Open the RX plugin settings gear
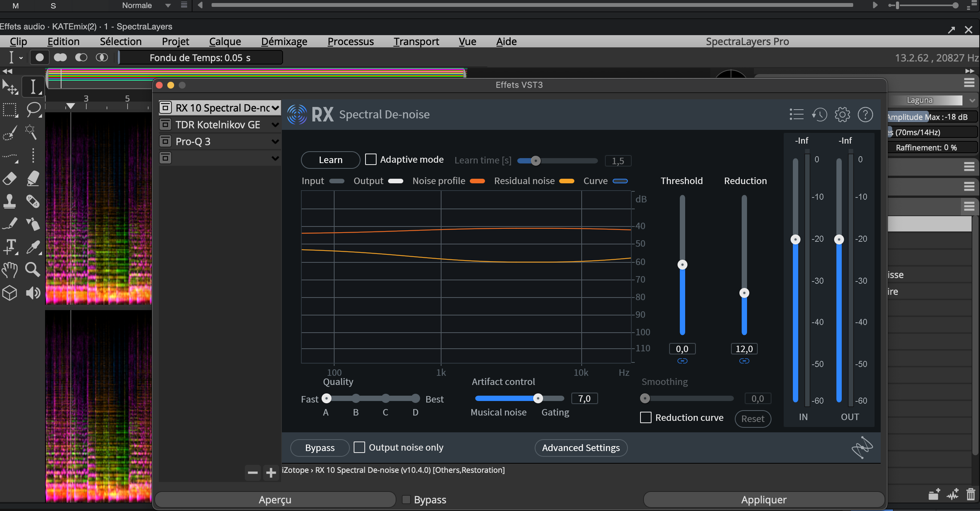 coord(843,114)
